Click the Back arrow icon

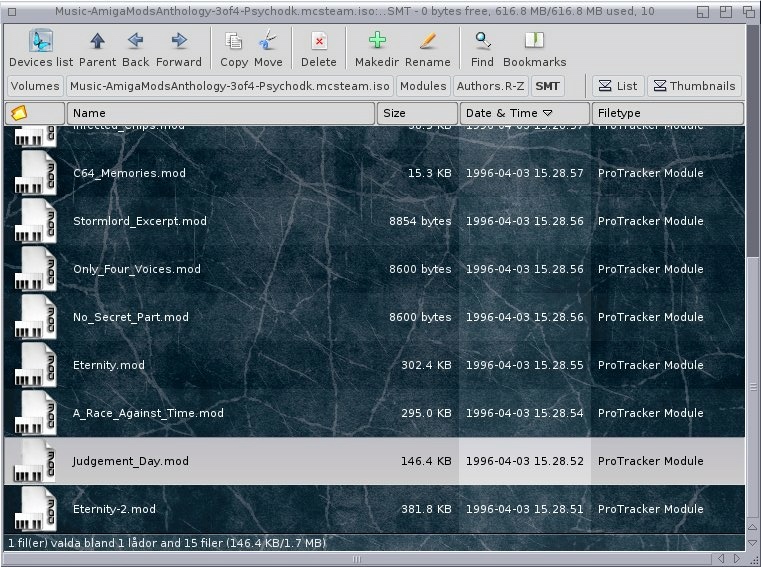(x=135, y=41)
